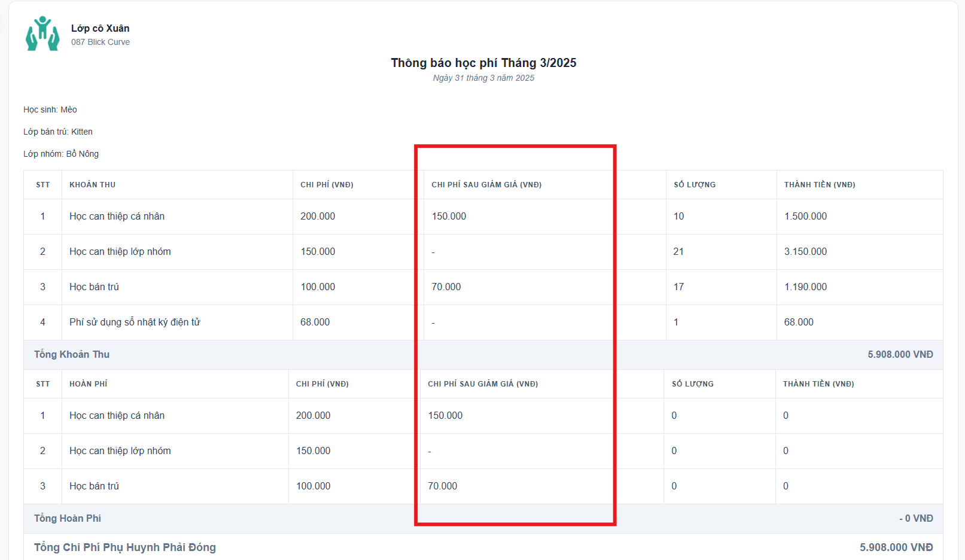Click the 087 Blick Curve address text
This screenshot has height=560, width=965.
point(100,42)
